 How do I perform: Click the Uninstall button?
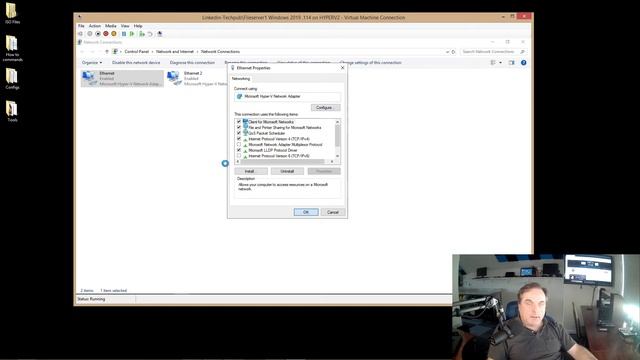pyautogui.click(x=287, y=171)
